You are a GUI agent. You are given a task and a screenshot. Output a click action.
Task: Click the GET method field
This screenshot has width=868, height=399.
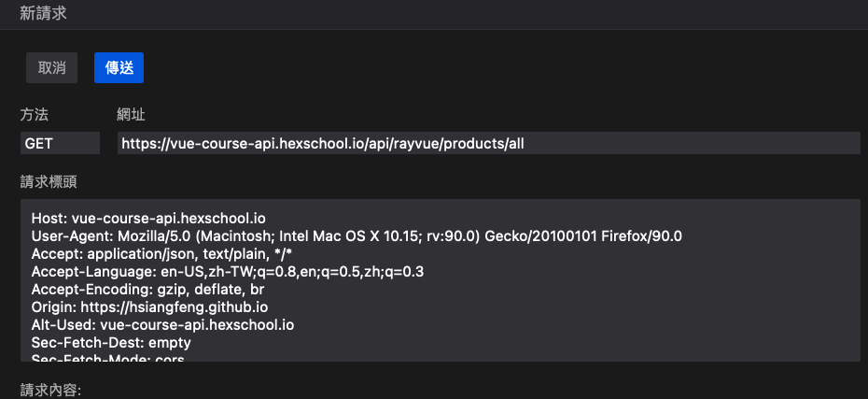[60, 143]
